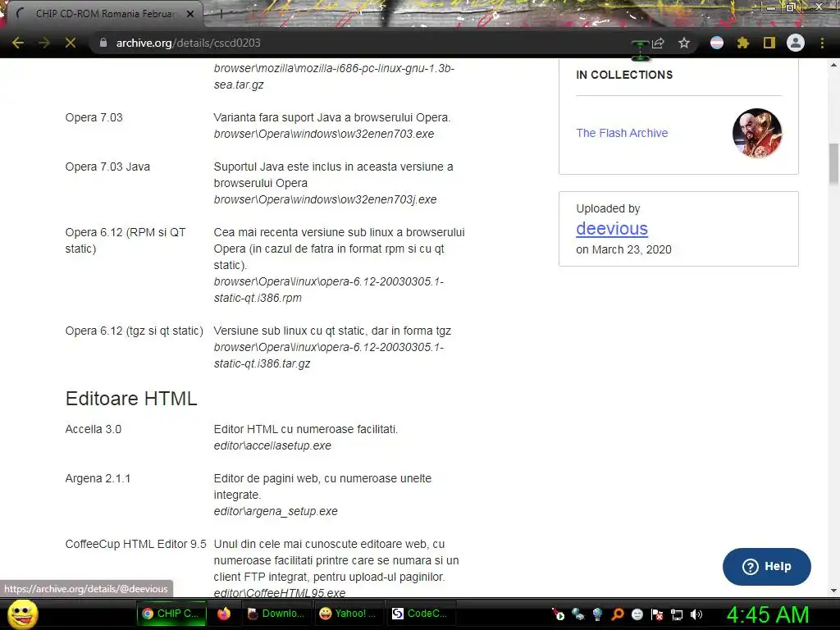This screenshot has height=630, width=840.
Task: Open Chrome's three-dot menu
Action: [822, 43]
